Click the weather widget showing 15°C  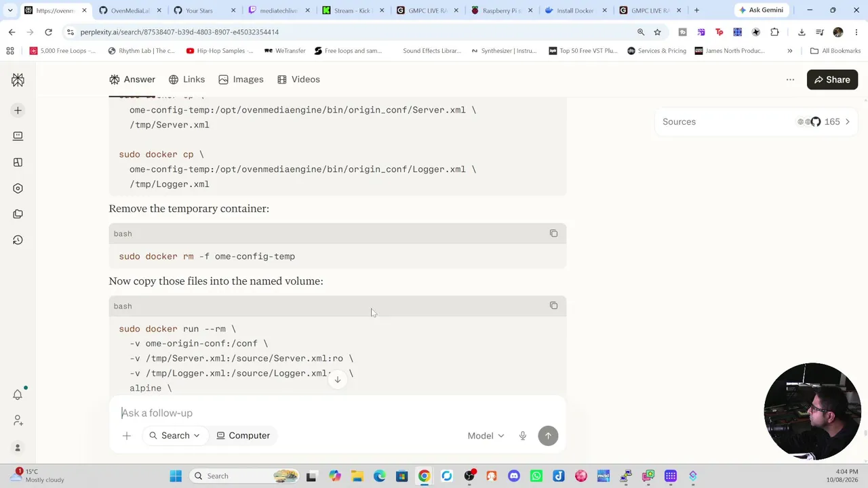[x=37, y=476]
